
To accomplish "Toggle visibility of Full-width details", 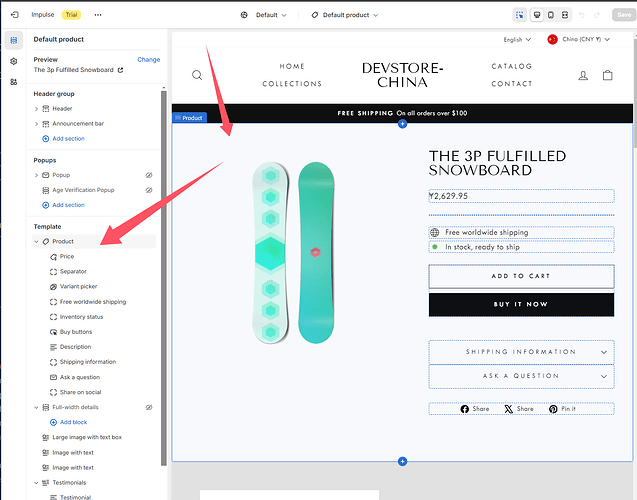I will tap(149, 407).
